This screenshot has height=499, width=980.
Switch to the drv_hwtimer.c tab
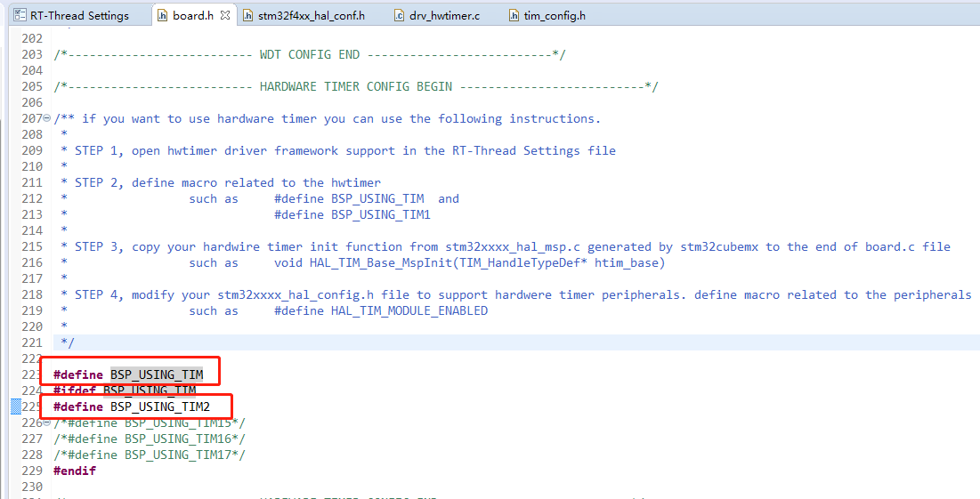coord(444,15)
